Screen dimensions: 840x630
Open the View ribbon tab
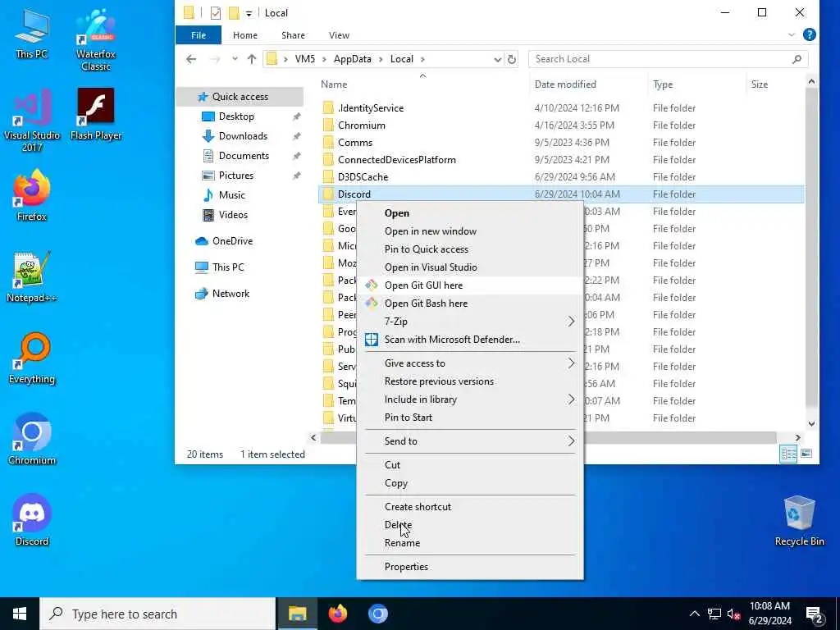tap(339, 34)
